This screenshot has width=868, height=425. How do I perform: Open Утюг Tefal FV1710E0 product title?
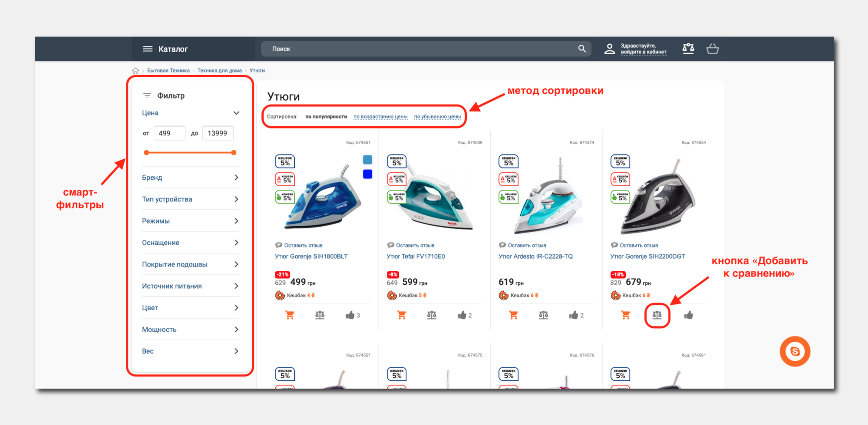coord(416,257)
